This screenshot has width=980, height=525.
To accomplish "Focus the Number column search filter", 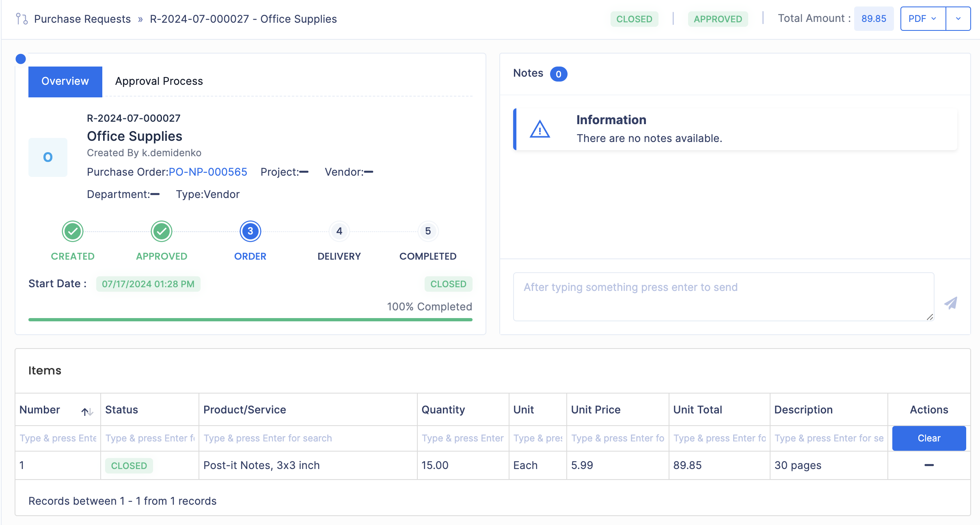I will coord(58,438).
